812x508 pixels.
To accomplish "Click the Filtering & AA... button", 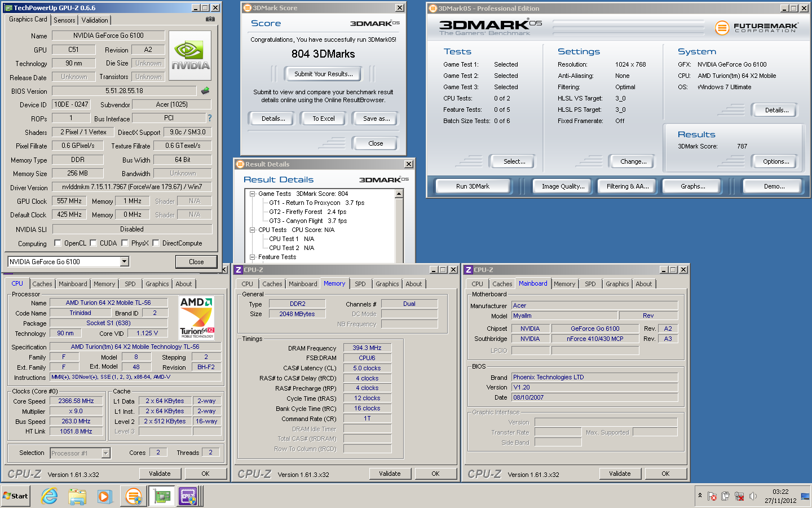I will (628, 186).
